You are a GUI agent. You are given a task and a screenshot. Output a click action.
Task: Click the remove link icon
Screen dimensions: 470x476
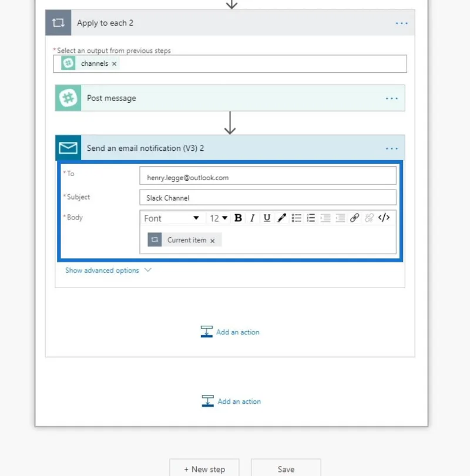pyautogui.click(x=369, y=218)
